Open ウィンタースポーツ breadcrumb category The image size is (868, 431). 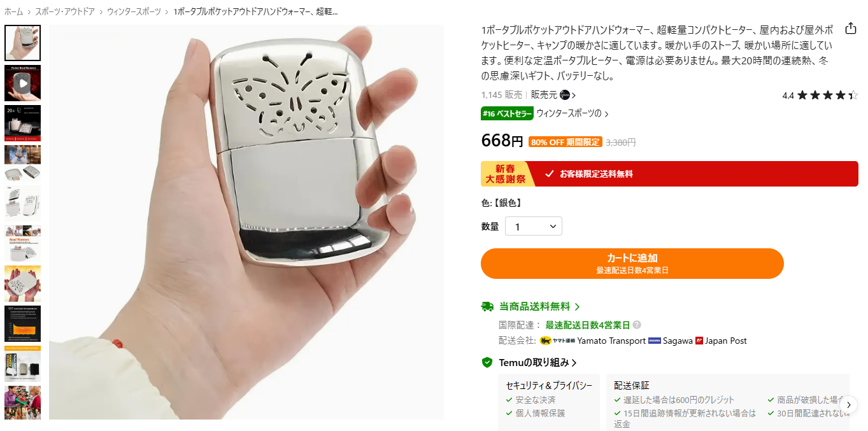134,11
